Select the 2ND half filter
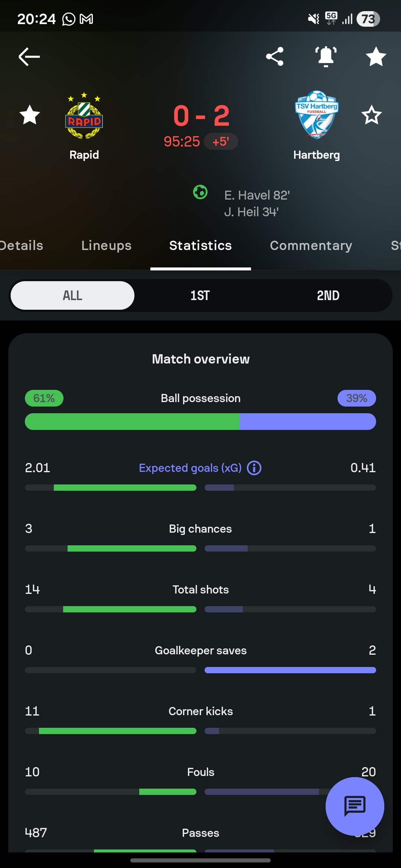This screenshot has height=868, width=401. click(x=328, y=296)
